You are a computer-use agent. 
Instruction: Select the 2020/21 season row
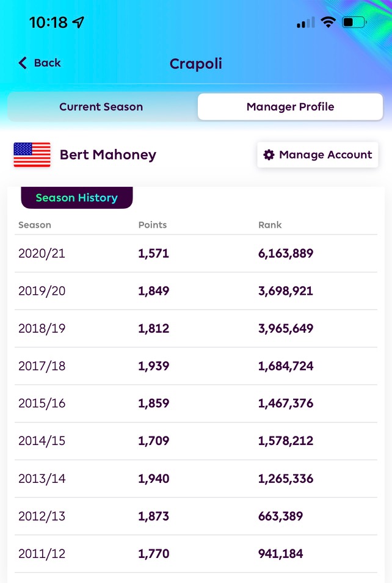(x=196, y=253)
